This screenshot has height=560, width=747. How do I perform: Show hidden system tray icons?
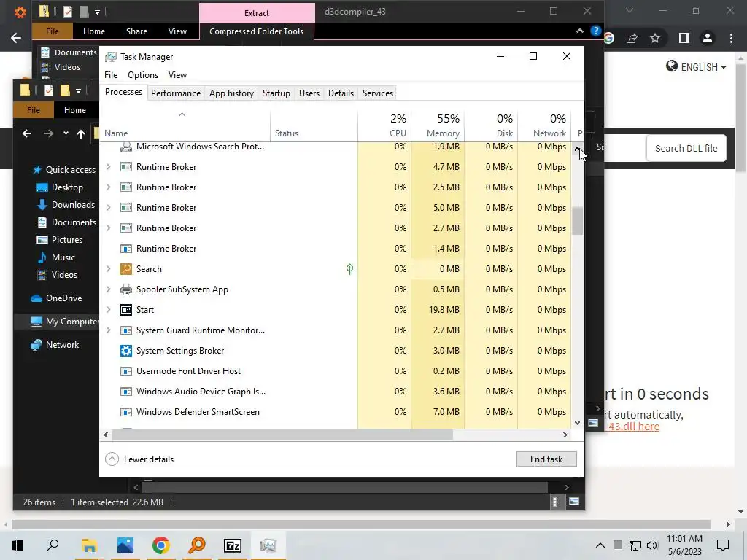click(600, 545)
